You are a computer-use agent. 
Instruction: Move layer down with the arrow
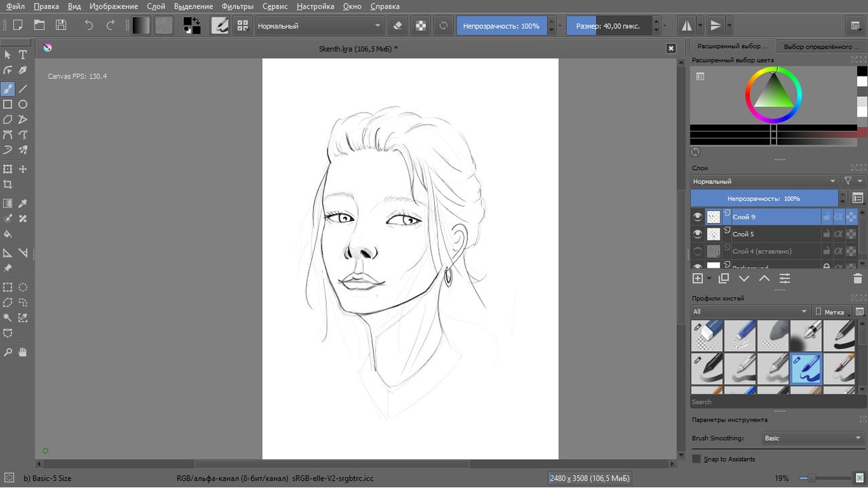pyautogui.click(x=744, y=279)
